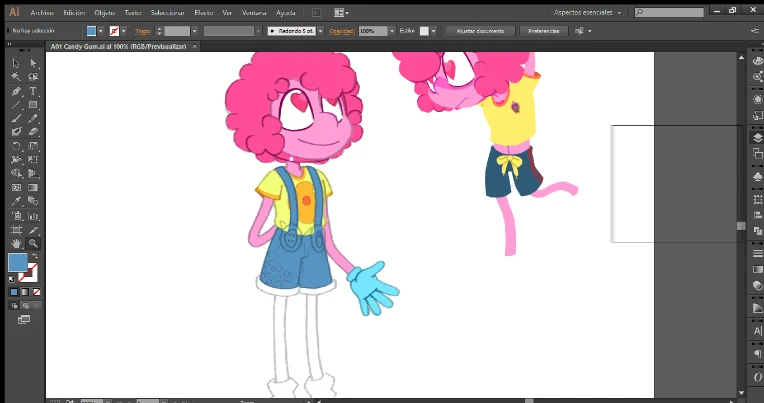Open the Layers panel icon
Image resolution: width=764 pixels, height=403 pixels.
(757, 138)
